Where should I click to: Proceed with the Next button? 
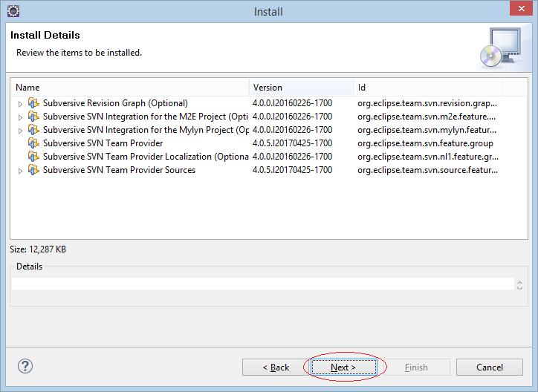pyautogui.click(x=343, y=367)
